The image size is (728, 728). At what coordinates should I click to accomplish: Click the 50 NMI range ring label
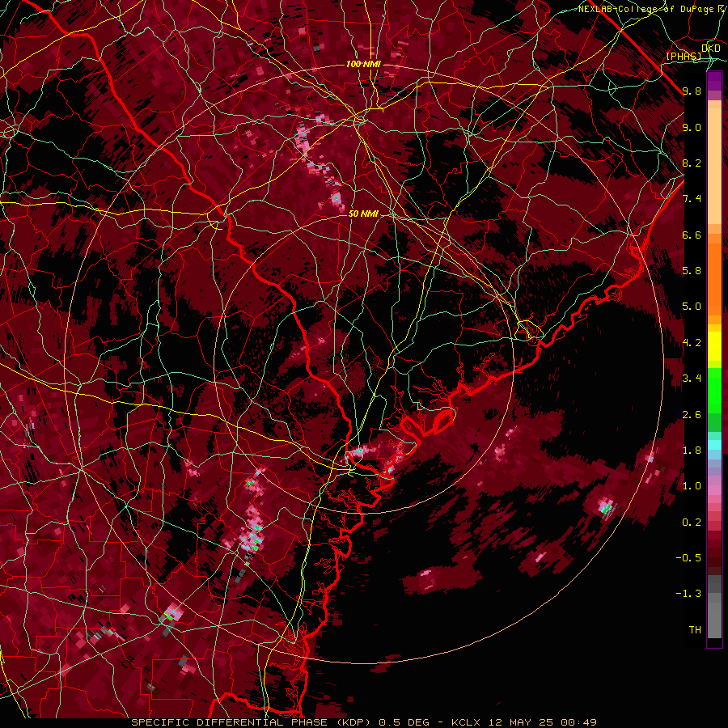coord(363,214)
